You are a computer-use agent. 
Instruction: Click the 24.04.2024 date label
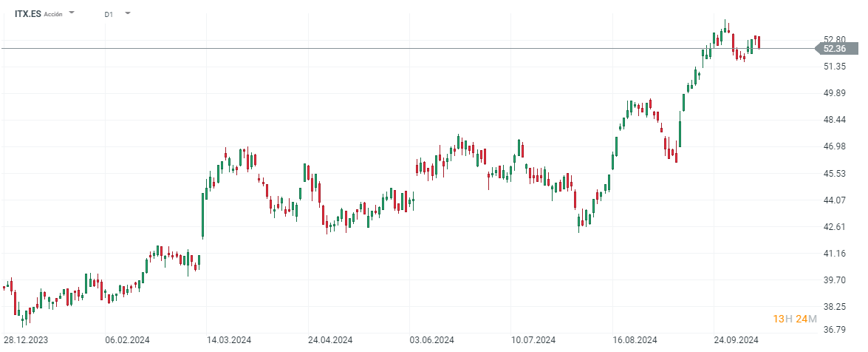pyautogui.click(x=330, y=340)
